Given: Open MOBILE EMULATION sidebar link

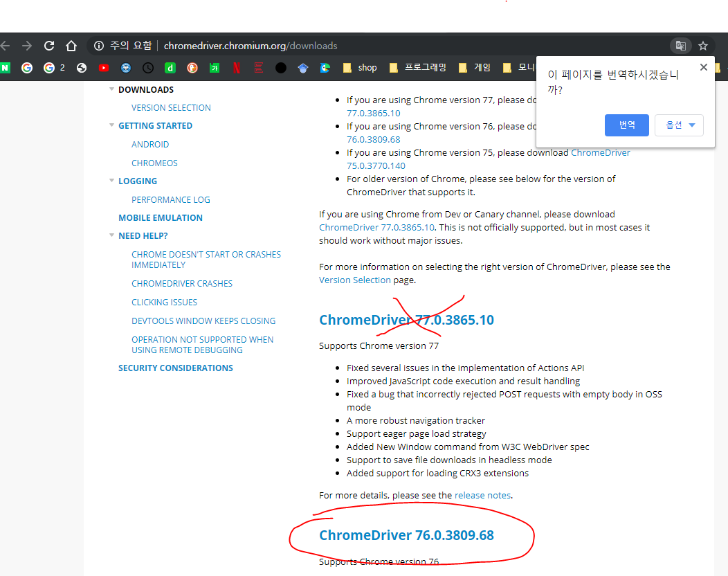Looking at the screenshot, I should [x=160, y=218].
